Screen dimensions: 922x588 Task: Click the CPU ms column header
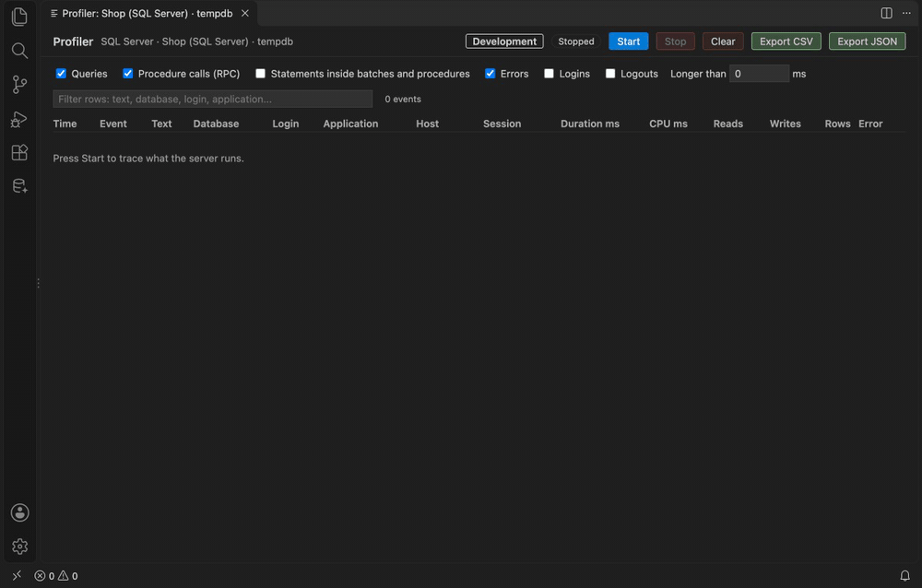point(668,123)
